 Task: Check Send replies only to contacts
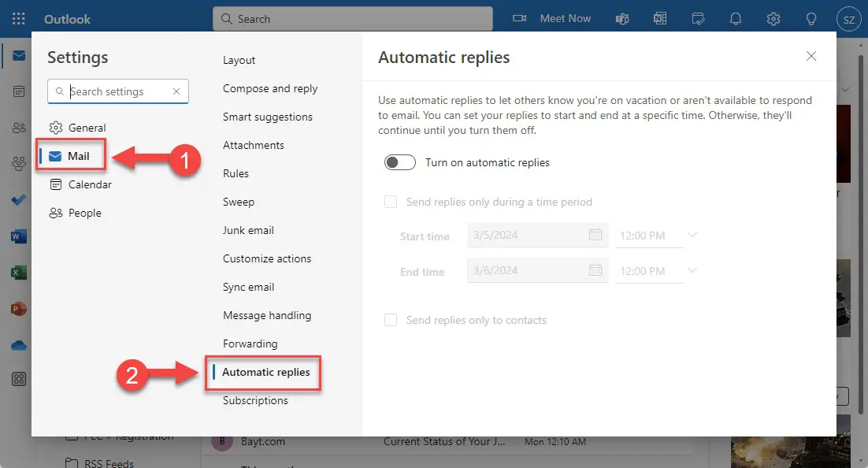391,320
